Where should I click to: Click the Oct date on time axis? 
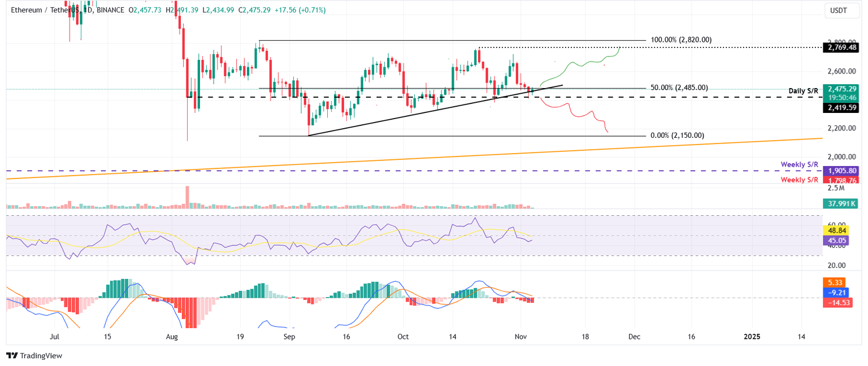[403, 336]
